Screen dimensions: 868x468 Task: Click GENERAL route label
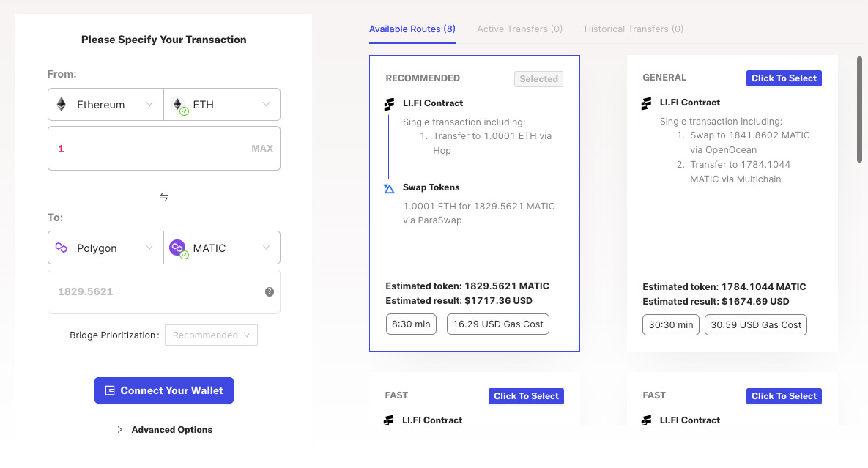[664, 78]
